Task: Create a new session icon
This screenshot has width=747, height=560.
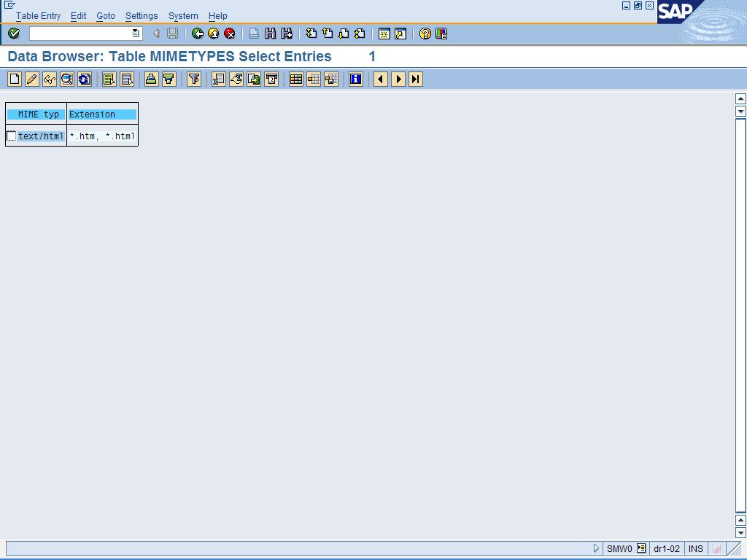Action: pos(384,34)
